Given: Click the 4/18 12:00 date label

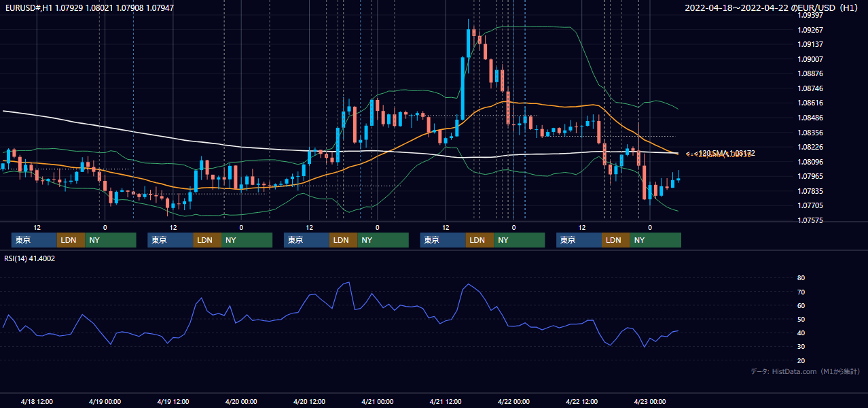Looking at the screenshot, I should click(37, 401).
